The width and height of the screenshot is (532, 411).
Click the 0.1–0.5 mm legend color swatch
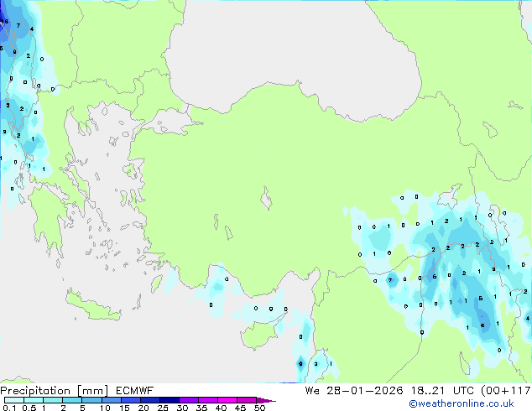[14, 400]
